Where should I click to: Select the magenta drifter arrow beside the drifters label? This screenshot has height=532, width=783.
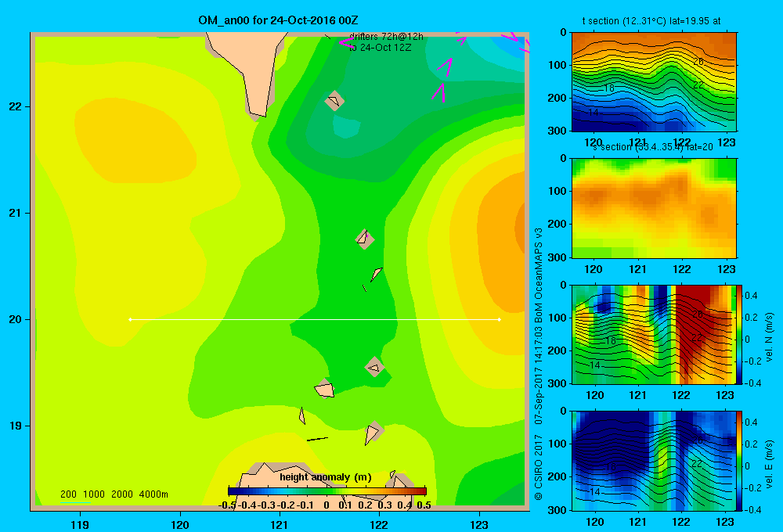(x=345, y=42)
